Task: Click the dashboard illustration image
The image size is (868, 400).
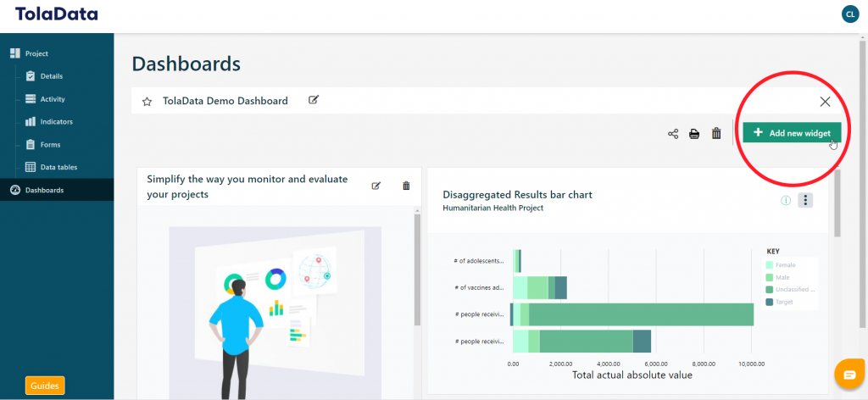Action: click(x=275, y=313)
